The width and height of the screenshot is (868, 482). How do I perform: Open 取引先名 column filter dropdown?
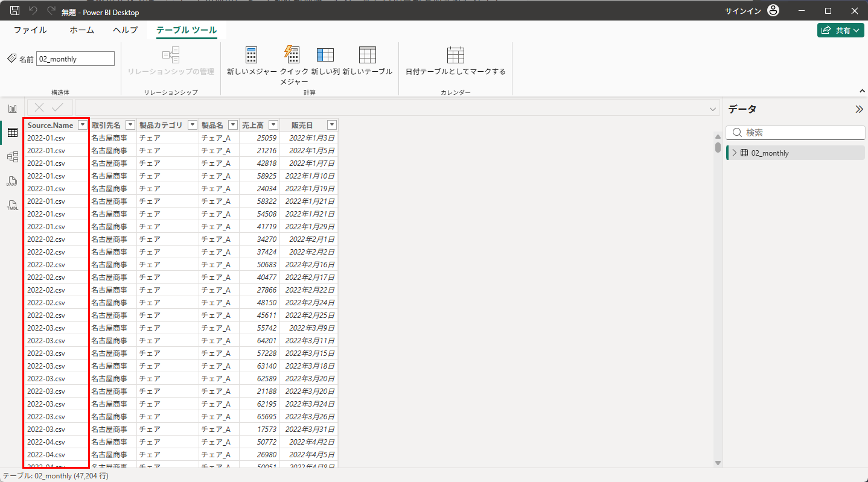pyautogui.click(x=130, y=125)
